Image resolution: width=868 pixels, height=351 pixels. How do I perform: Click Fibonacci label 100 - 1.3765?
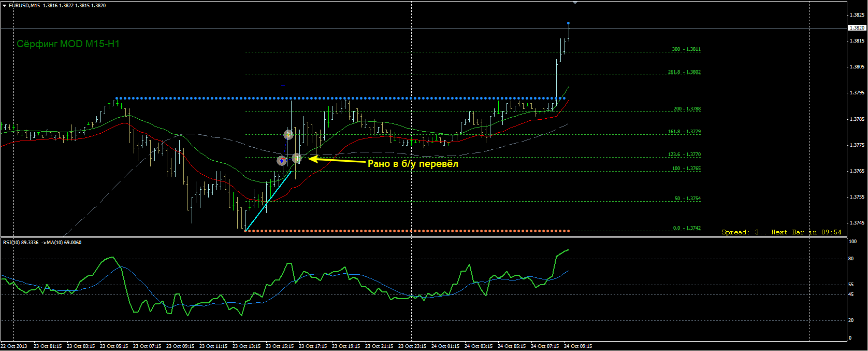[686, 169]
